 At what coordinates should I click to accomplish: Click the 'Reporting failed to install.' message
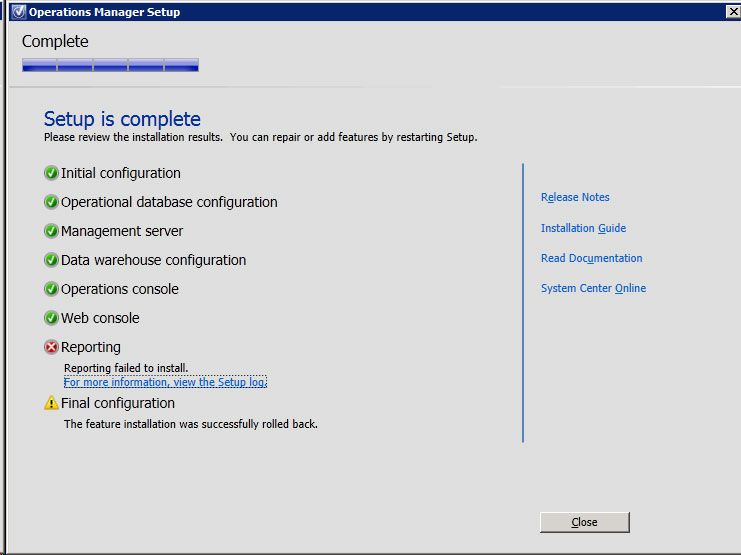pos(126,368)
